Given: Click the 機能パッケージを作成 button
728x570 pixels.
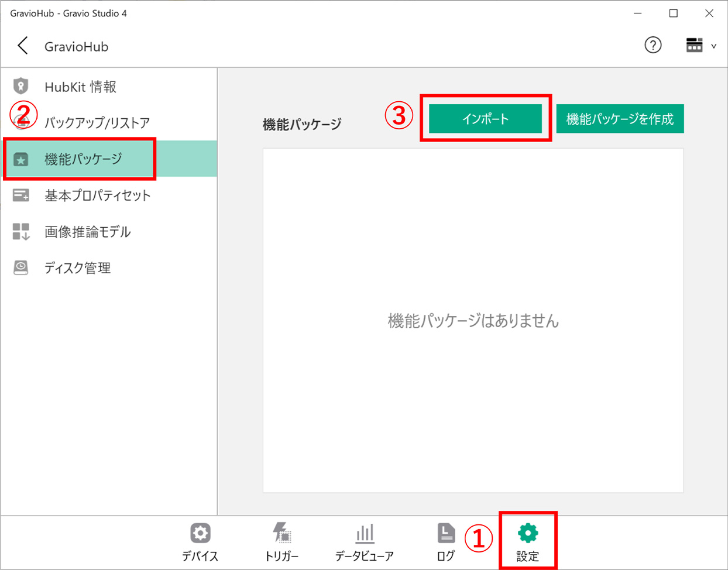Looking at the screenshot, I should click(620, 119).
